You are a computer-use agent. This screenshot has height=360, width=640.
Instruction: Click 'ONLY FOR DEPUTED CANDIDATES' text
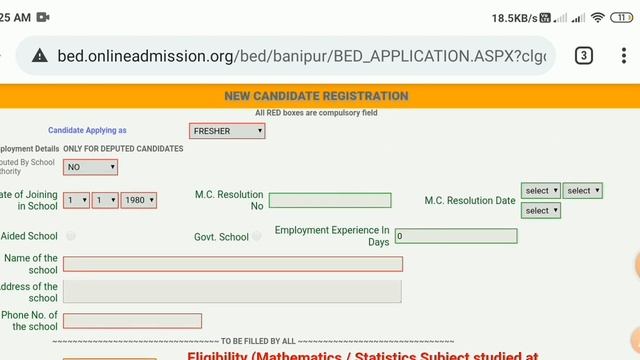pyautogui.click(x=123, y=149)
